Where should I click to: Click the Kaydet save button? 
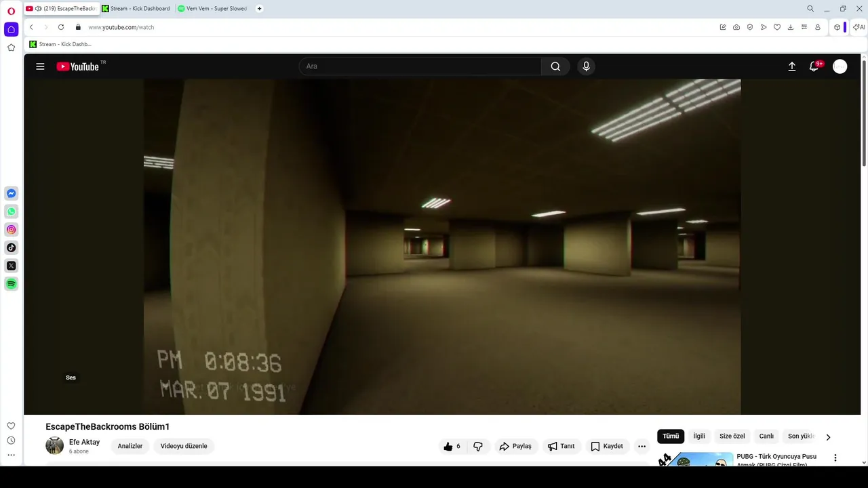[607, 446]
